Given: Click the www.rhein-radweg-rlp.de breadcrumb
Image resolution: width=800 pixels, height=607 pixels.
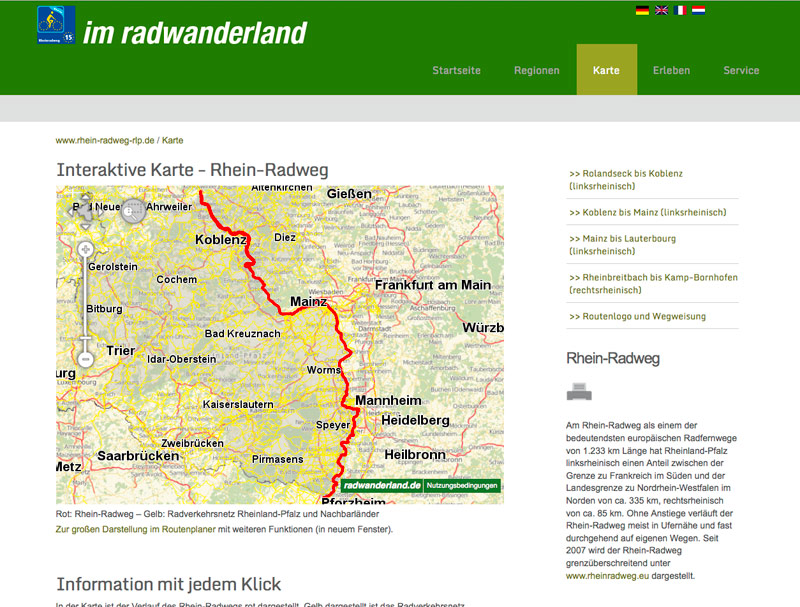Looking at the screenshot, I should tap(104, 140).
